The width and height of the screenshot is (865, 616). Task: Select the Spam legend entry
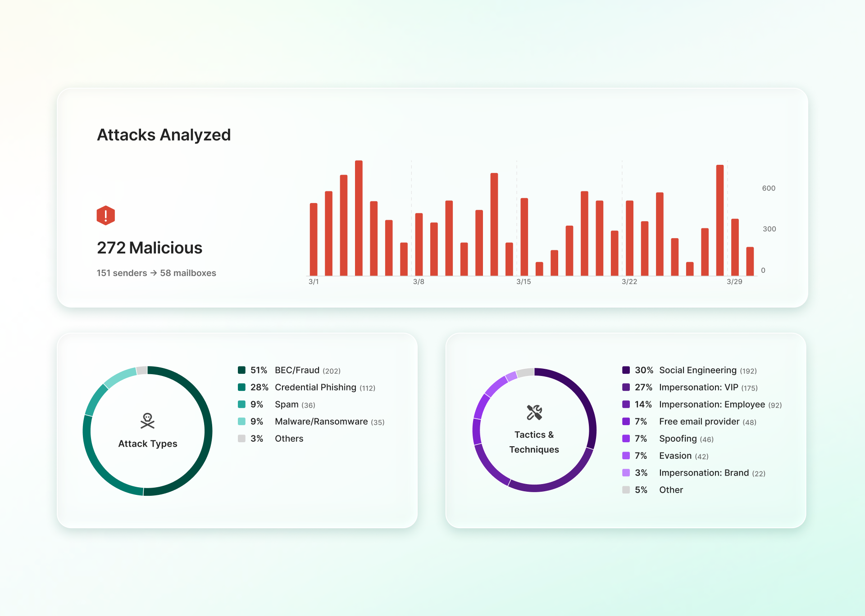click(x=287, y=404)
